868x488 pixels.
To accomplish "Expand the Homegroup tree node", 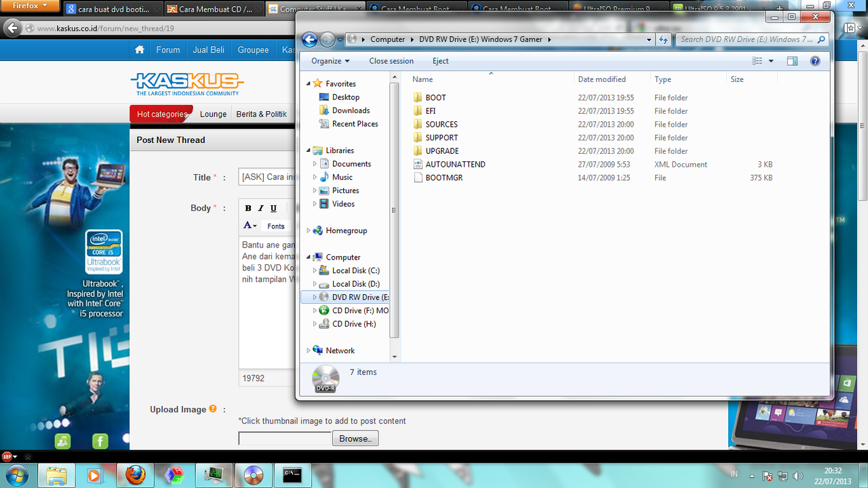I will (x=309, y=230).
